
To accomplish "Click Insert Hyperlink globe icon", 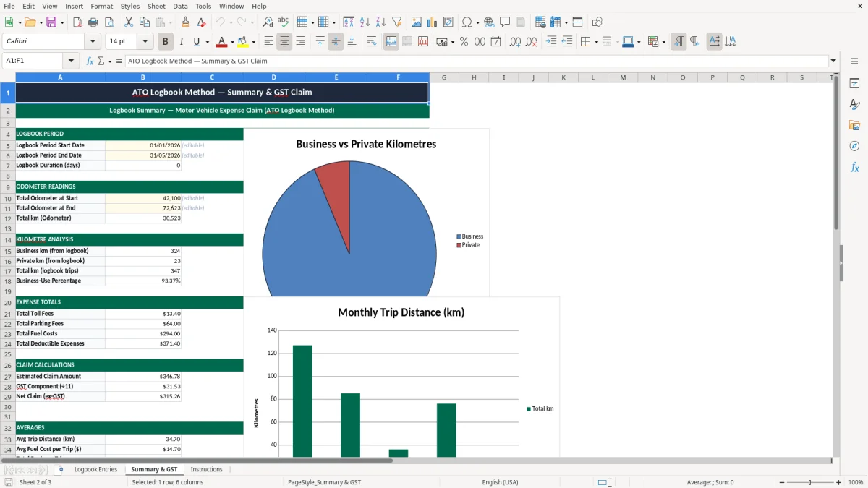I will pos(489,22).
